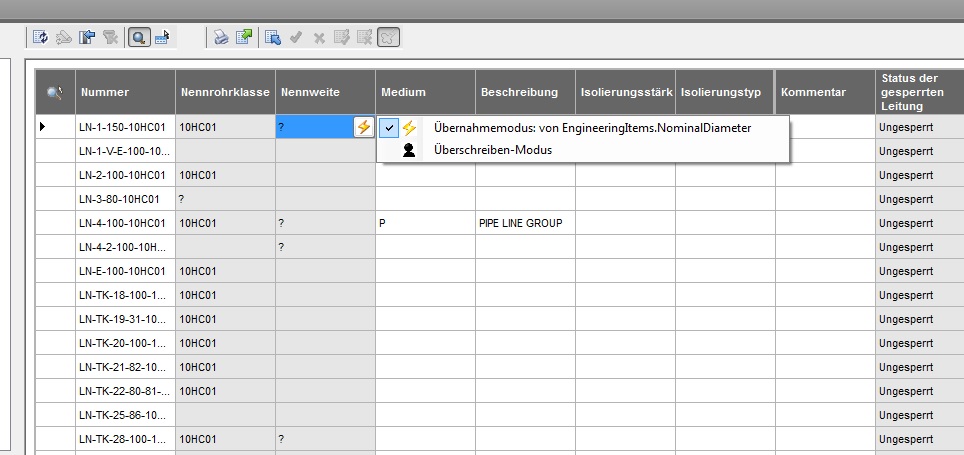
Task: Click the row selection cursor toolbar icon
Action: pyautogui.click(x=162, y=38)
